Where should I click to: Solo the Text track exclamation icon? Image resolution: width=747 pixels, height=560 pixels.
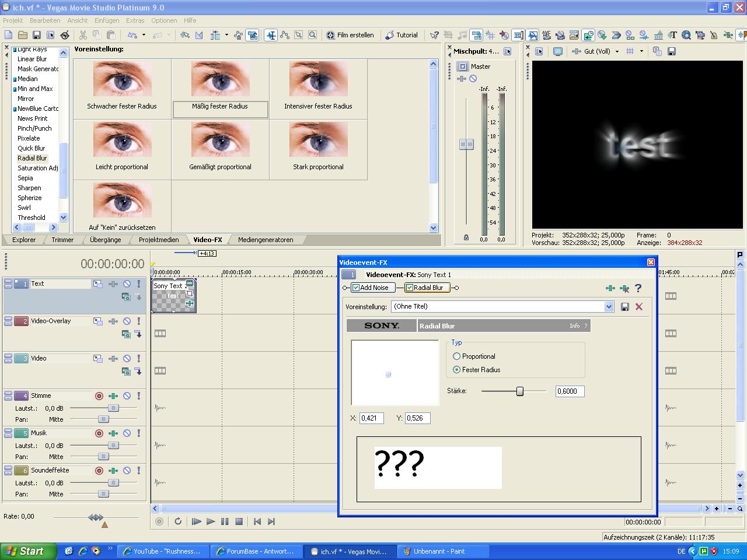pyautogui.click(x=139, y=284)
